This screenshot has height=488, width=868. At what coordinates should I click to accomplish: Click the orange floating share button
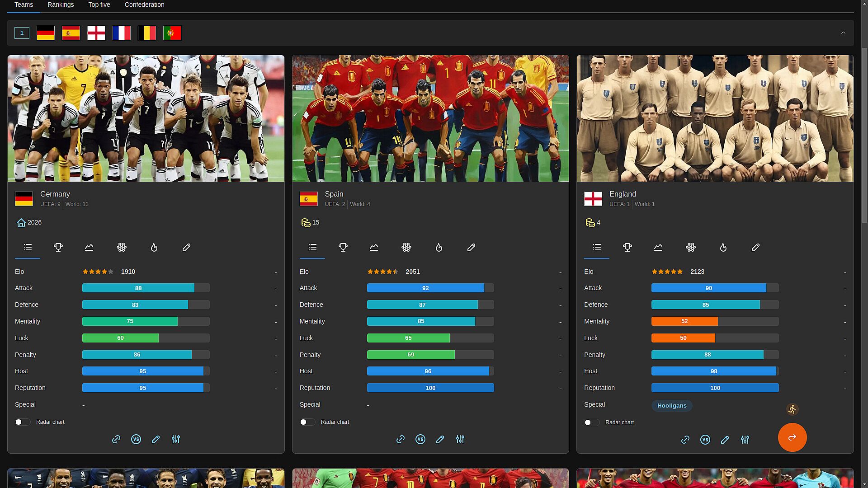pos(792,437)
